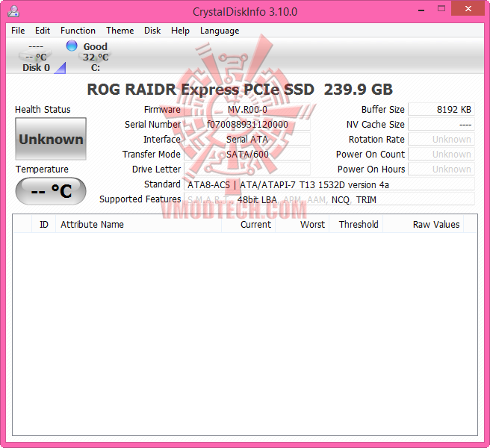This screenshot has width=490, height=448.
Task: Open the Language menu
Action: pos(220,31)
